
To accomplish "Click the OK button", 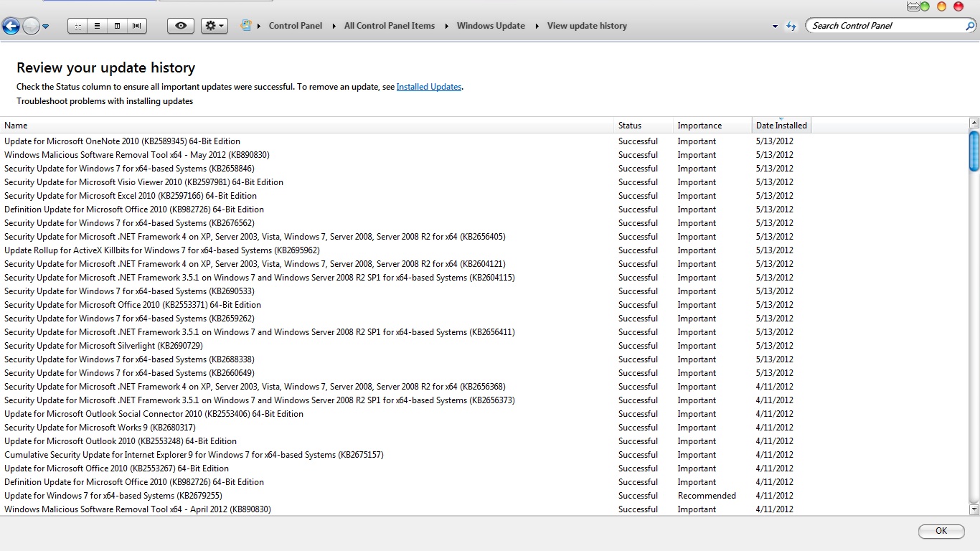I will (x=941, y=531).
